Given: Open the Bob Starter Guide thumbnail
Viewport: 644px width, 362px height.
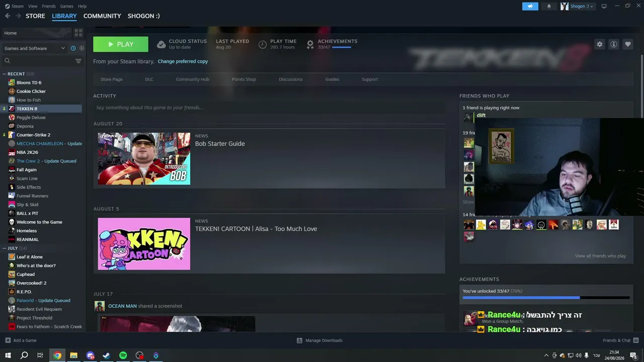Looking at the screenshot, I should tap(144, 159).
